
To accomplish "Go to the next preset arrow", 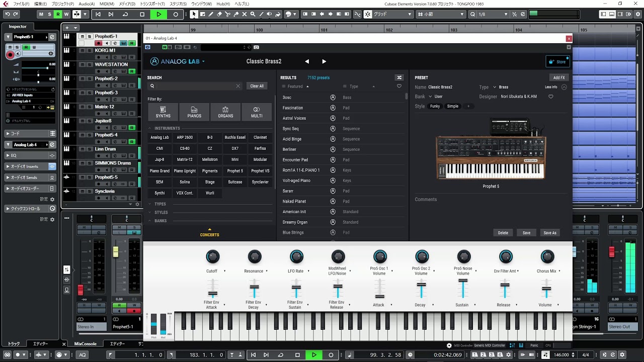I will point(324,61).
